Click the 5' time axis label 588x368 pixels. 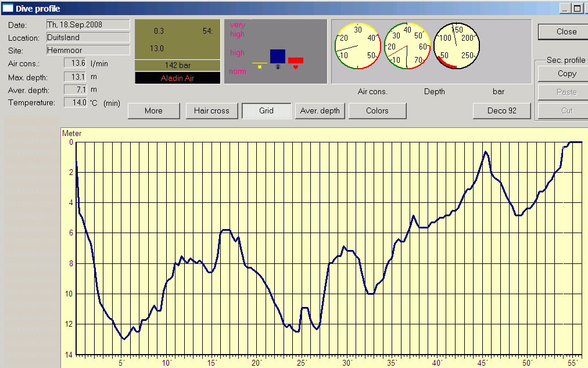[121, 363]
